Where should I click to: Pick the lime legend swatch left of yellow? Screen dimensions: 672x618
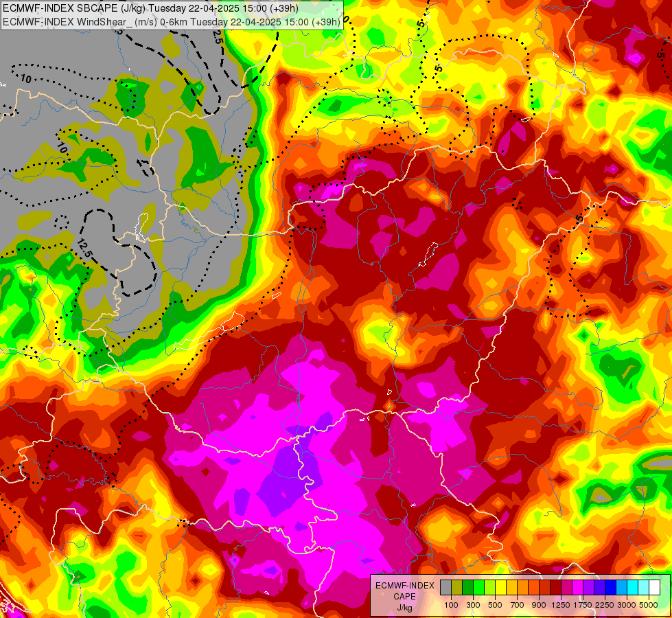[x=490, y=587]
